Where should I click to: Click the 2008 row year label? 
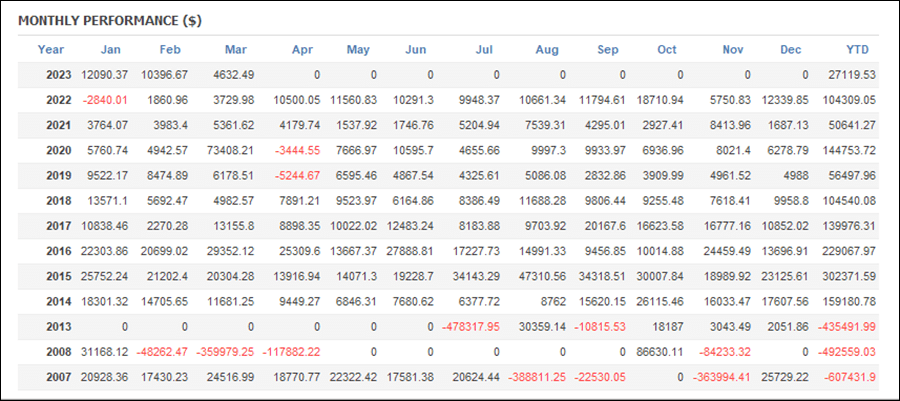point(59,352)
